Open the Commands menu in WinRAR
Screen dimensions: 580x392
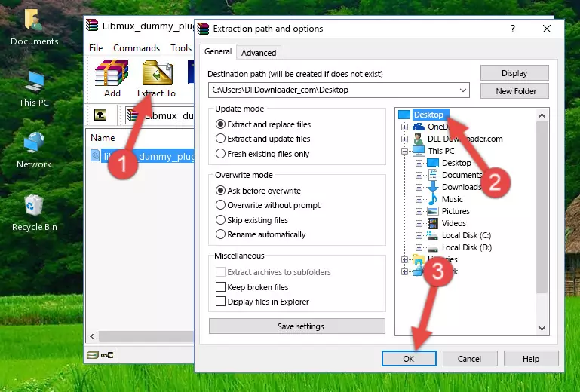click(137, 48)
